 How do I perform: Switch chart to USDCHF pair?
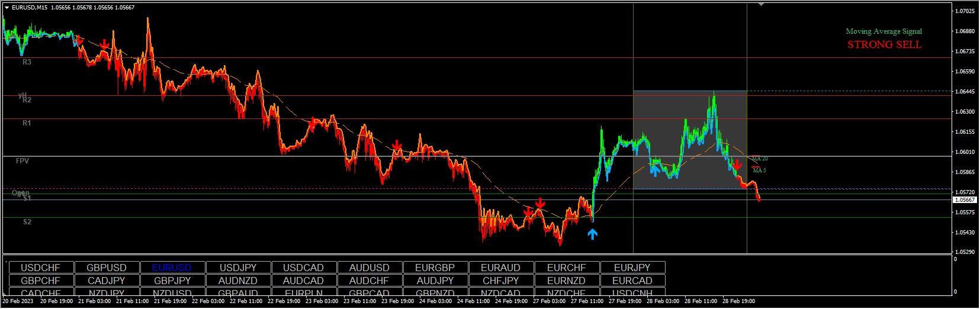tap(41, 268)
